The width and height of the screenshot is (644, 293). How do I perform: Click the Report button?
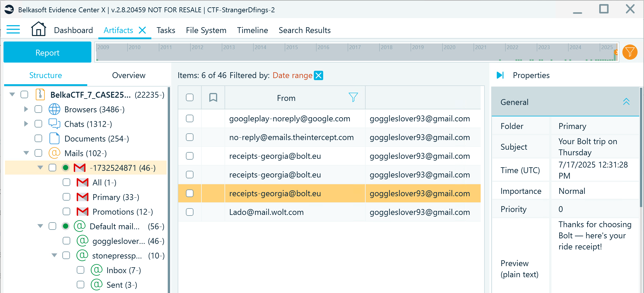point(47,52)
